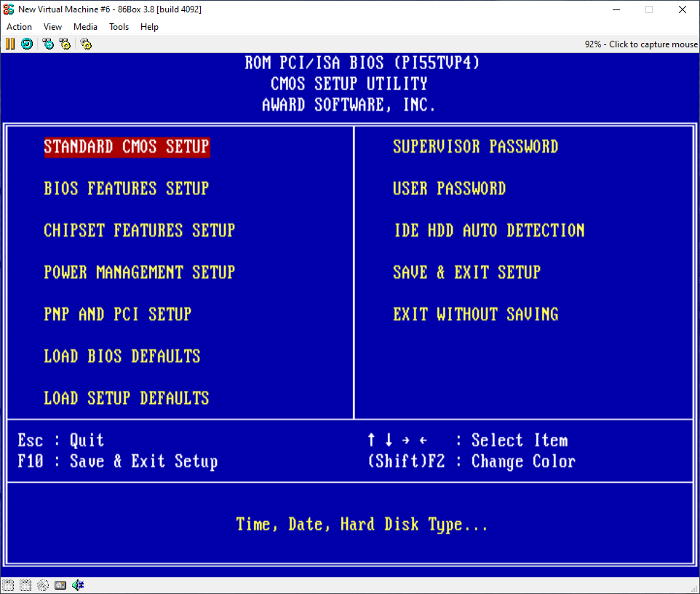Click the first floppy drive status icon
Image resolution: width=700 pixels, height=594 pixels.
coord(9,585)
